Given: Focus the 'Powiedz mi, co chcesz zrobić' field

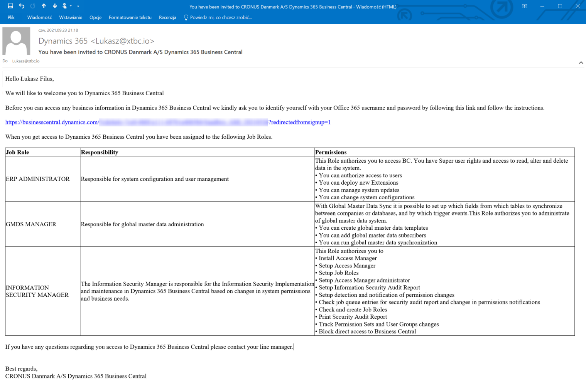Looking at the screenshot, I should (227, 17).
